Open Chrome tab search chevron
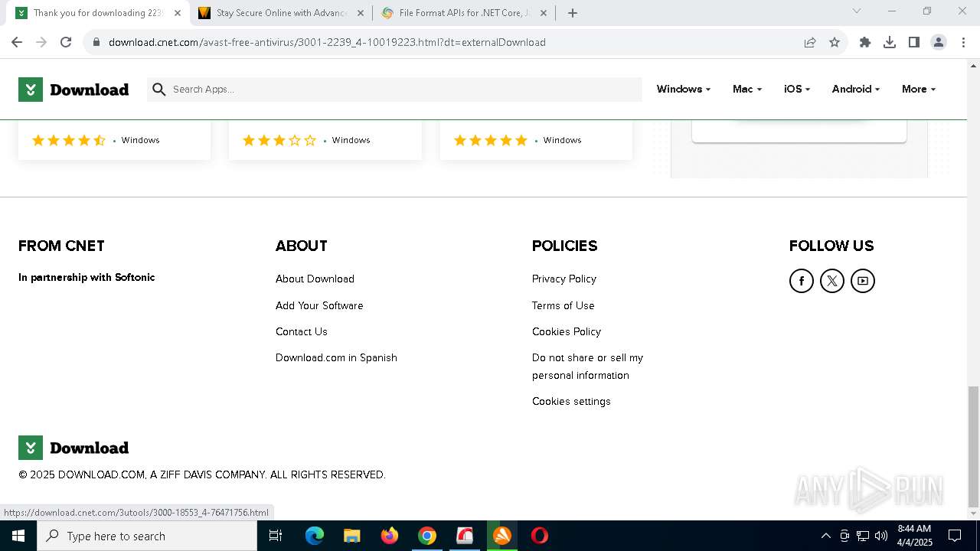Image resolution: width=980 pixels, height=551 pixels. 857,11
